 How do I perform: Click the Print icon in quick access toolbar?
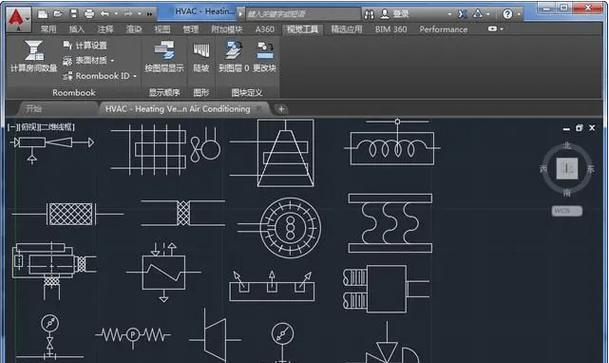[89, 14]
